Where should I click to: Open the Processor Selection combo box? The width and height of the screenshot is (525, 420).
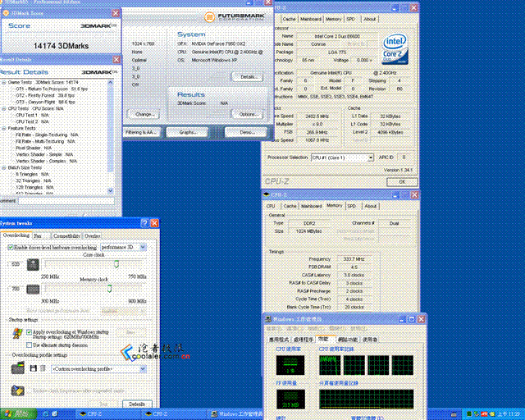[x=342, y=157]
